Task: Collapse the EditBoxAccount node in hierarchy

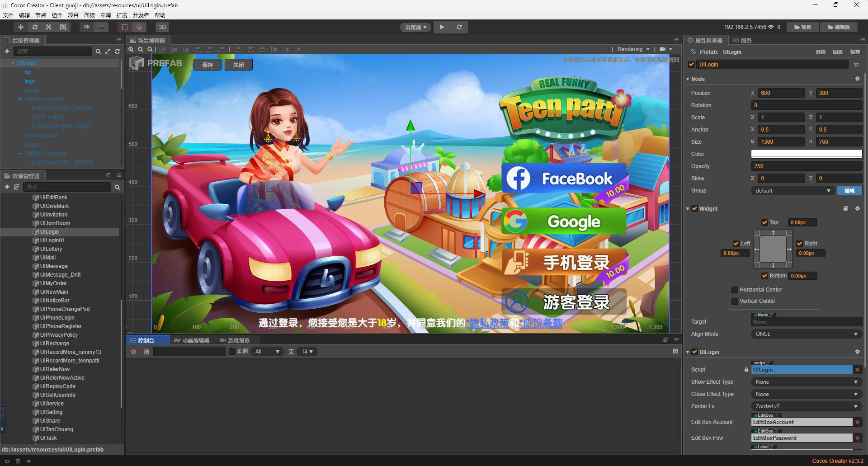Action: (19, 99)
